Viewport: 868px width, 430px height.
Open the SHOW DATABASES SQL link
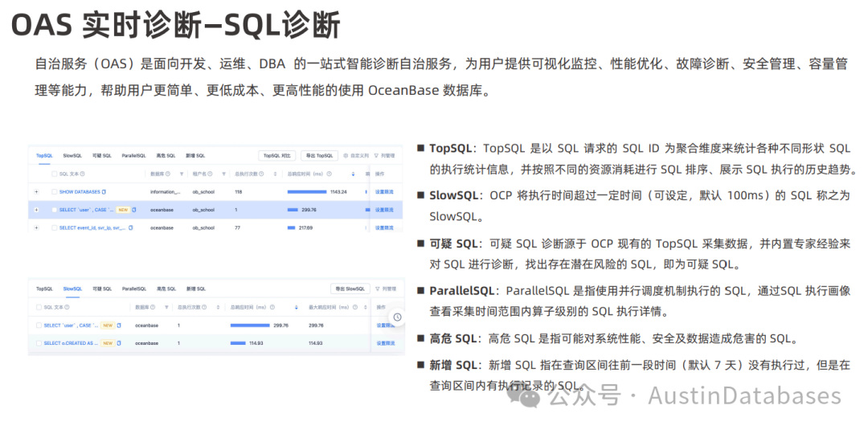(x=80, y=192)
